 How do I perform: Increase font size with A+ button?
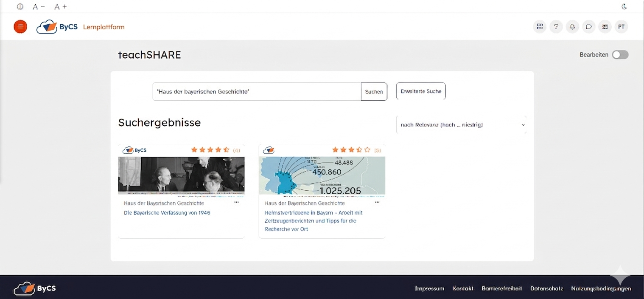click(x=60, y=6)
